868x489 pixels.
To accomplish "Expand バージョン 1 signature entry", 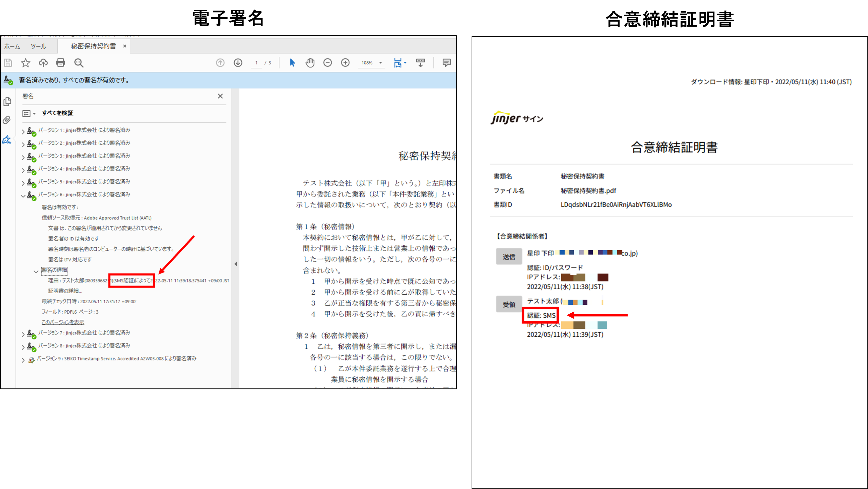I will [x=23, y=132].
